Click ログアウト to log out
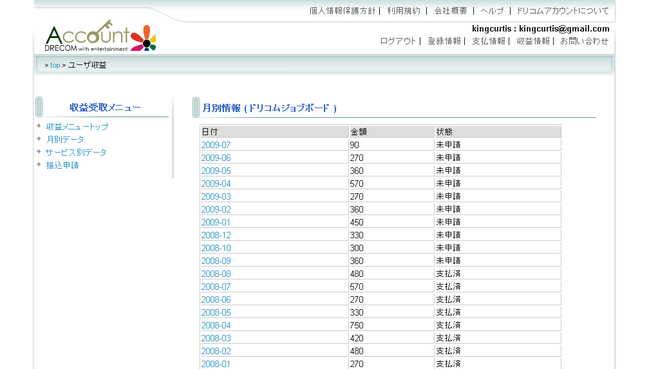649x369 pixels. (398, 41)
